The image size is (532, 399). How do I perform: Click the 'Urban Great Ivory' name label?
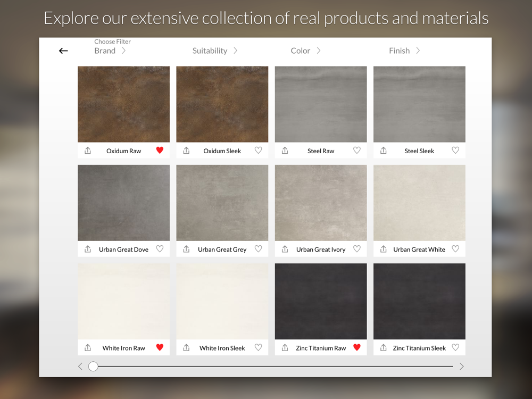pyautogui.click(x=321, y=250)
